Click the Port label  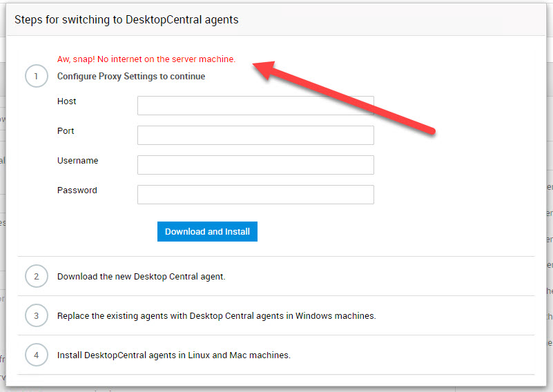66,131
